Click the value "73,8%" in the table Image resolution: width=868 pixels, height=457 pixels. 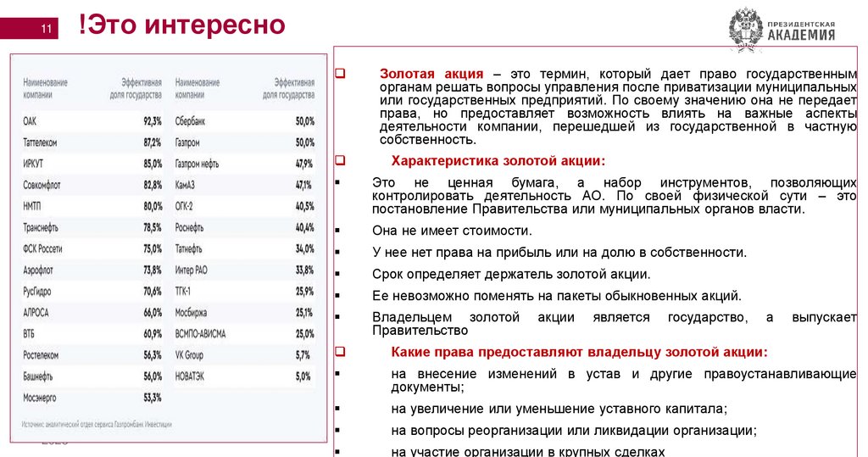click(x=153, y=270)
